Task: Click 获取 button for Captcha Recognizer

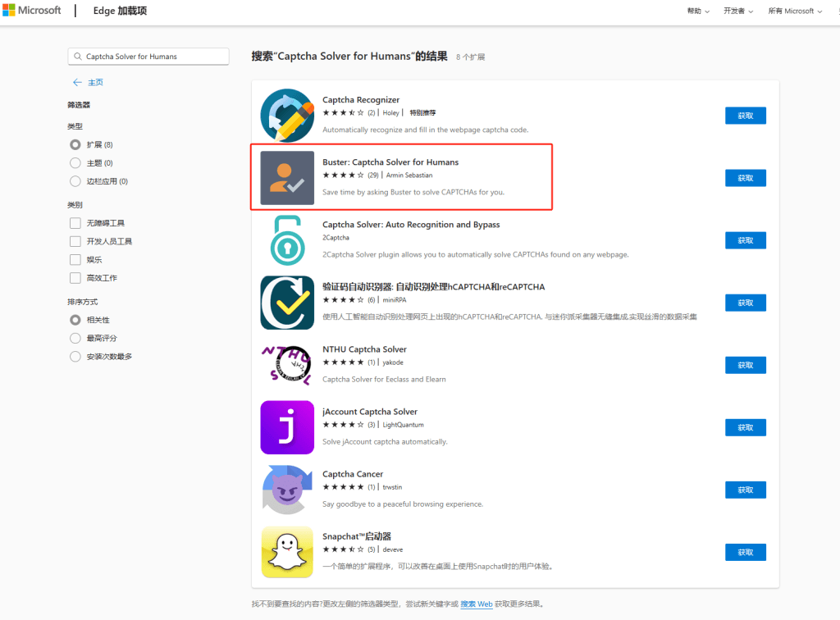Action: (745, 116)
